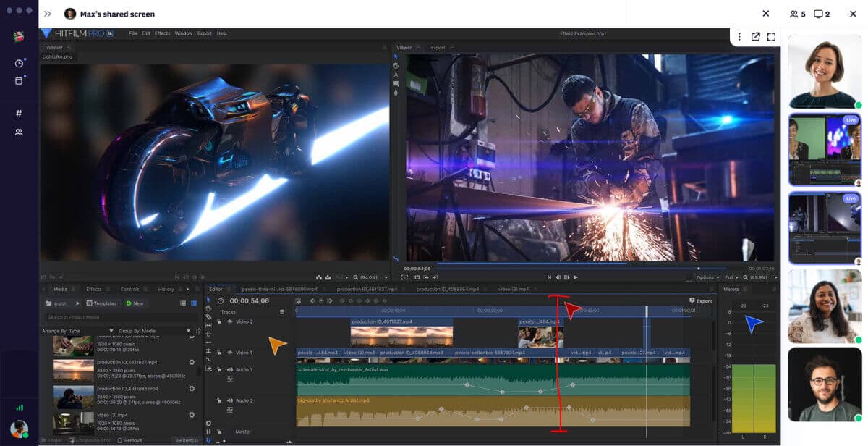Select the arrow selection tool in the timeline toolbar
This screenshot has height=446, width=868.
[210, 299]
